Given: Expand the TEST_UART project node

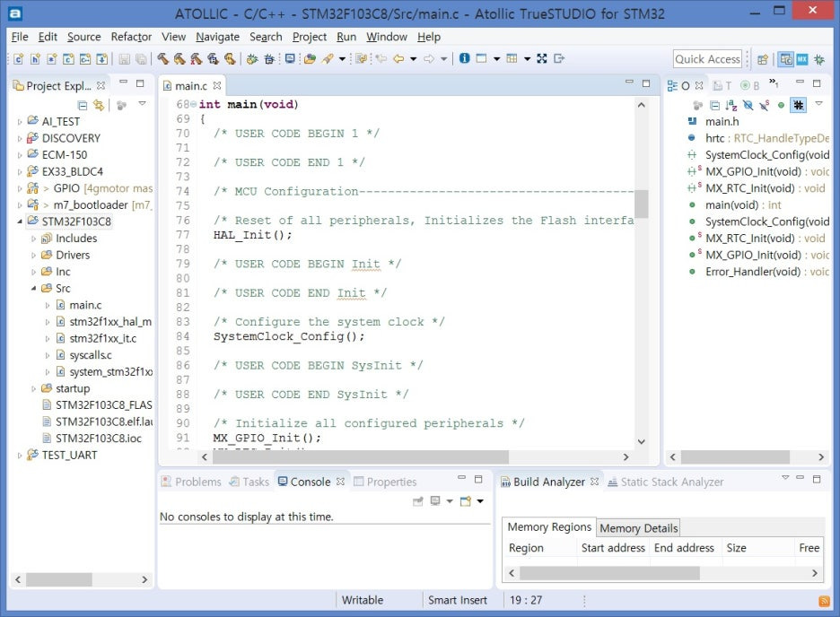Looking at the screenshot, I should [21, 455].
